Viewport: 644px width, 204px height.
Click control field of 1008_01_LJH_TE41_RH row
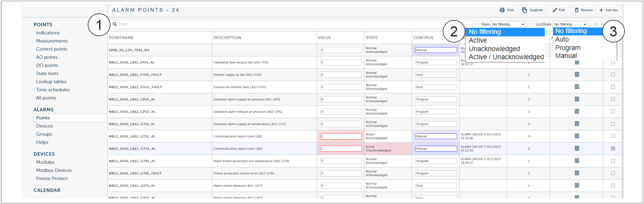tap(436, 50)
